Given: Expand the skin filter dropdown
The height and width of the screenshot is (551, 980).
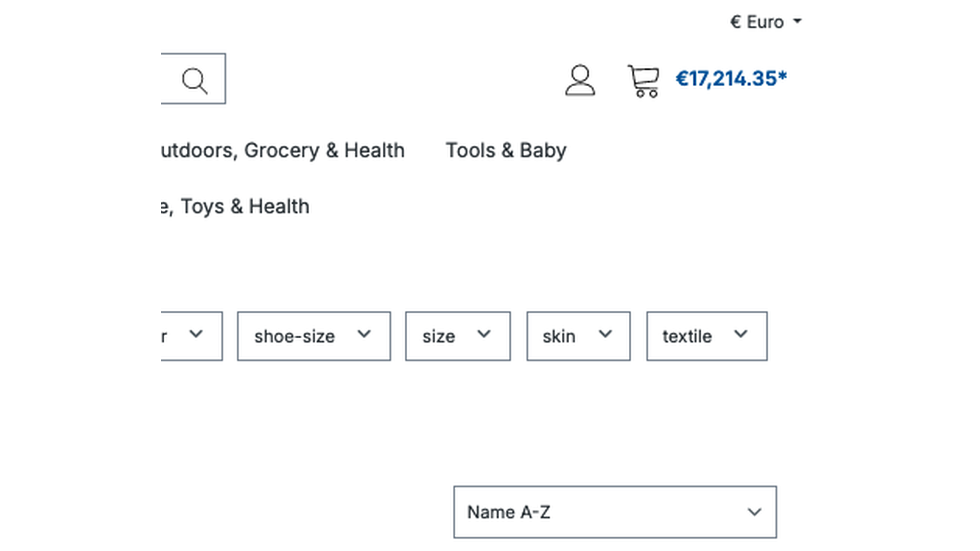Looking at the screenshot, I should 577,335.
